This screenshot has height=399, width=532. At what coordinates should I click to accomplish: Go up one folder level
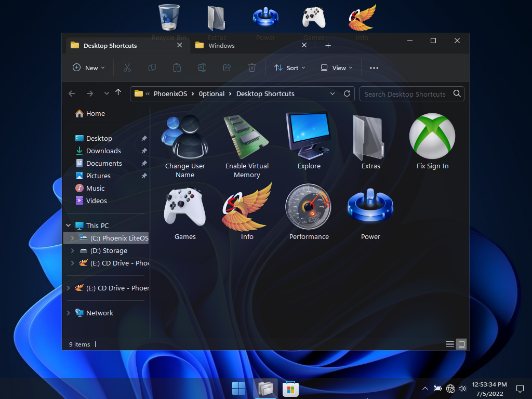point(118,92)
